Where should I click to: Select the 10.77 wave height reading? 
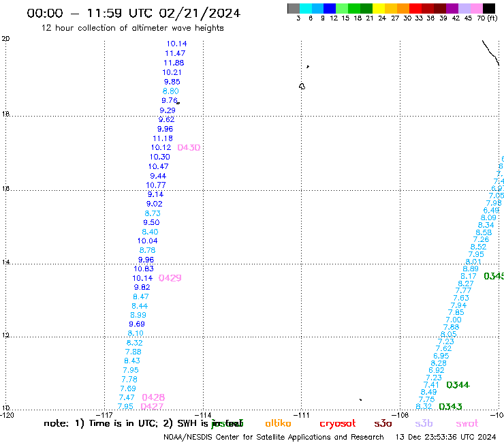pyautogui.click(x=156, y=185)
